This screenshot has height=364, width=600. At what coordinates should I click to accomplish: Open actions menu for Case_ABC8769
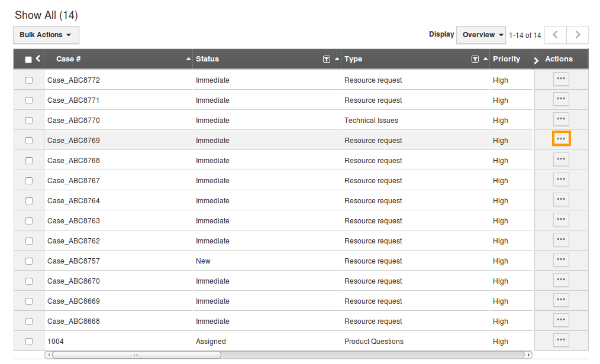point(561,139)
